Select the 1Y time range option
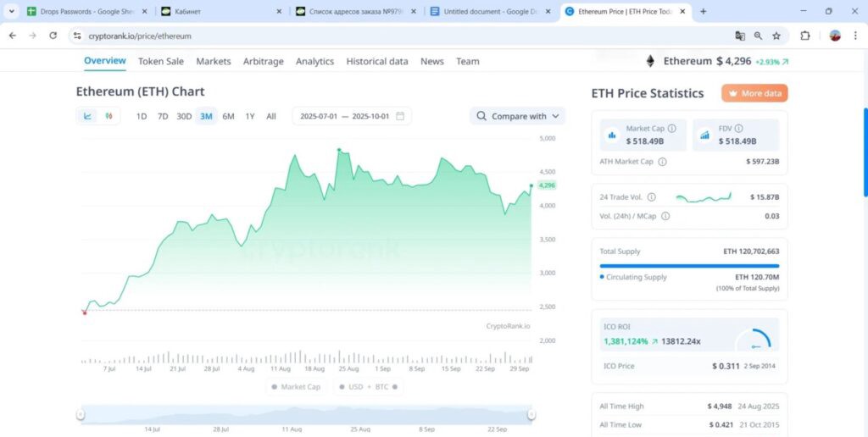 point(250,116)
